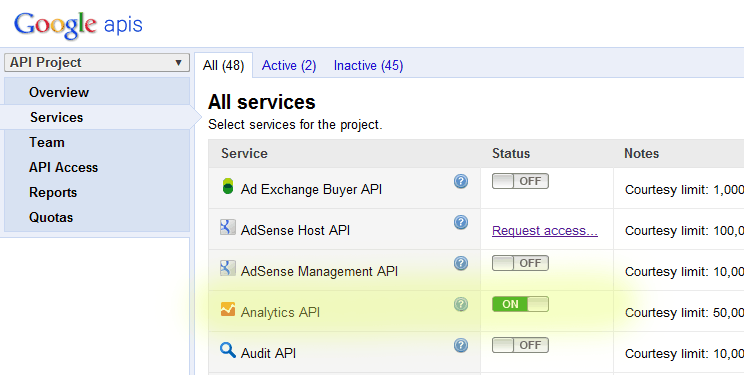Open the API Project dropdown
Image resolution: width=744 pixels, height=375 pixels.
tap(97, 63)
